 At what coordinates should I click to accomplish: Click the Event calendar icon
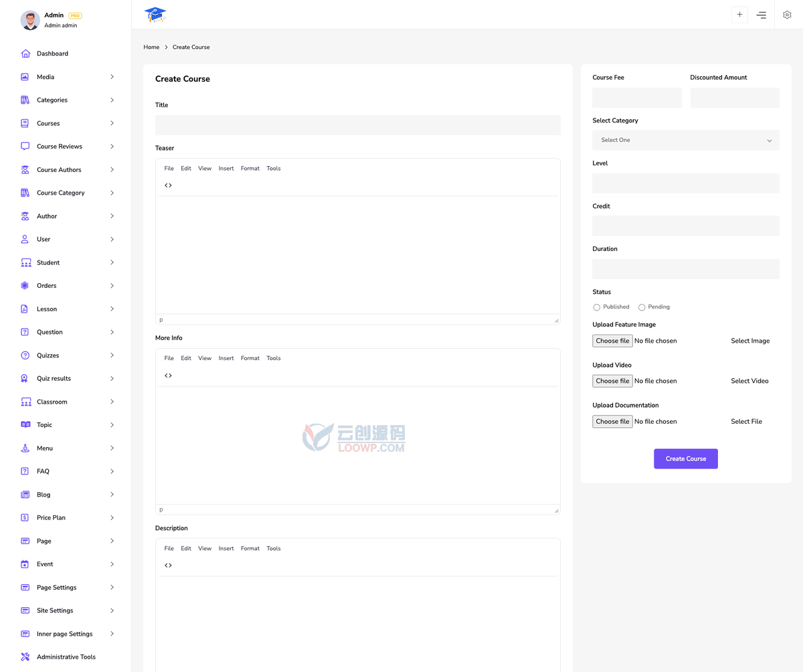[25, 564]
